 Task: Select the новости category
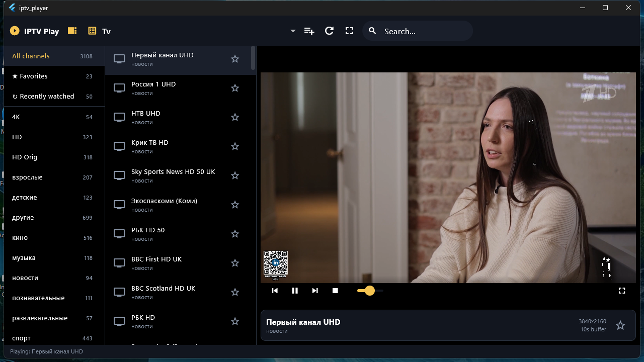point(54,278)
